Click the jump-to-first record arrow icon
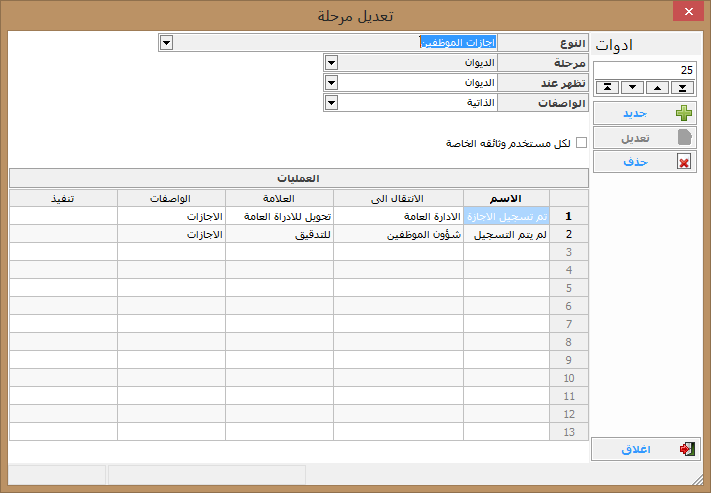 [607, 87]
